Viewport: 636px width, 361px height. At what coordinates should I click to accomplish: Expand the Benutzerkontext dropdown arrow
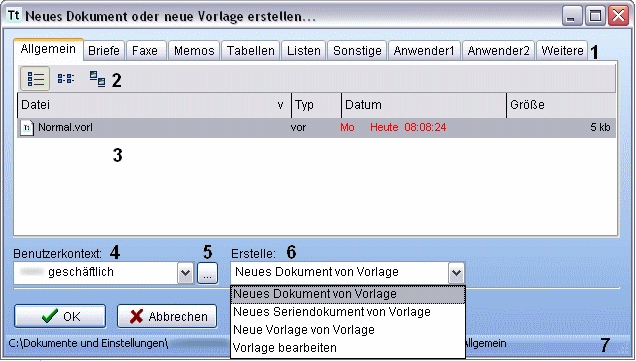click(185, 273)
